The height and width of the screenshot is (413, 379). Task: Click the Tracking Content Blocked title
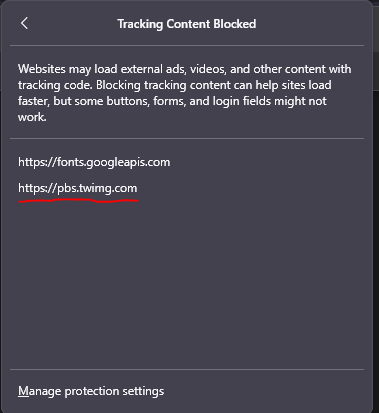(x=187, y=24)
